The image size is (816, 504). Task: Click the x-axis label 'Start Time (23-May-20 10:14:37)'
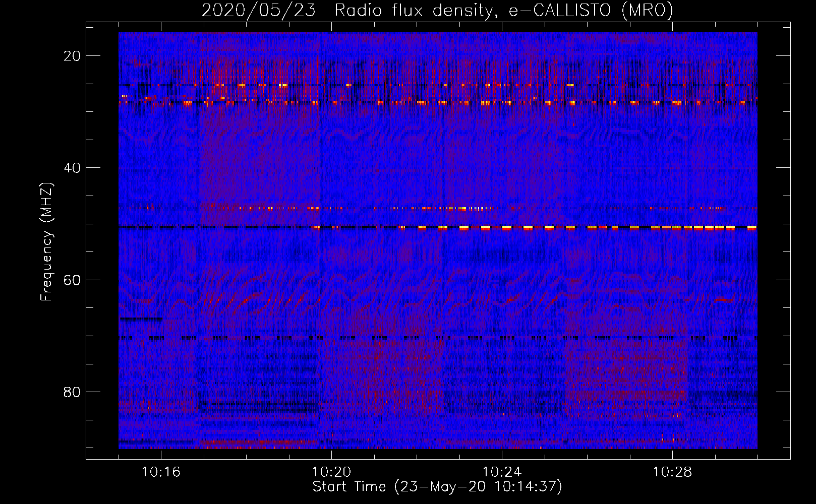(437, 487)
